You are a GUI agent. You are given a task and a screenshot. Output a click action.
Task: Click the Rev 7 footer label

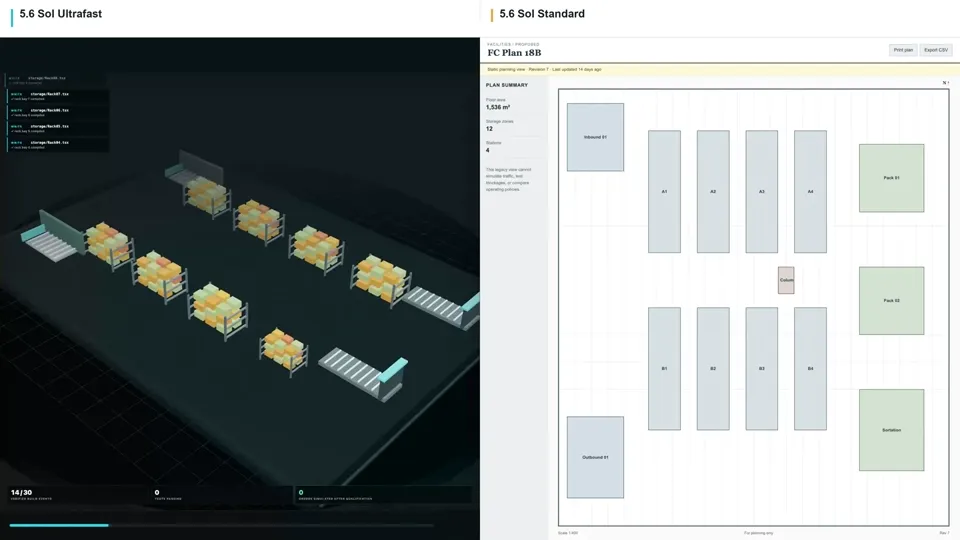coord(944,533)
